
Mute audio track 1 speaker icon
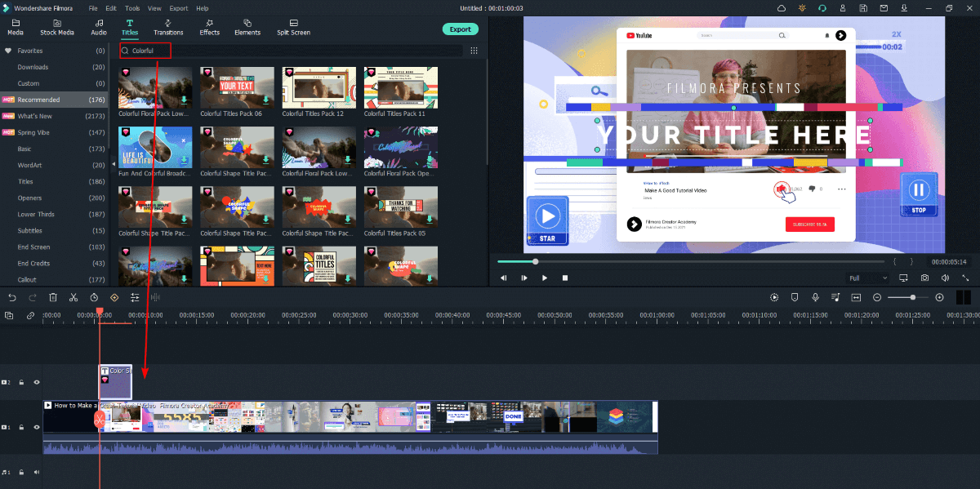[36, 472]
